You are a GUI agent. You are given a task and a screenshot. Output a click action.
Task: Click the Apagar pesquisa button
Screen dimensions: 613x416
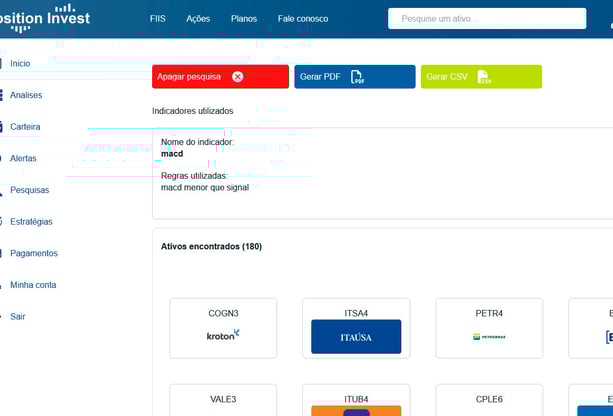(220, 77)
